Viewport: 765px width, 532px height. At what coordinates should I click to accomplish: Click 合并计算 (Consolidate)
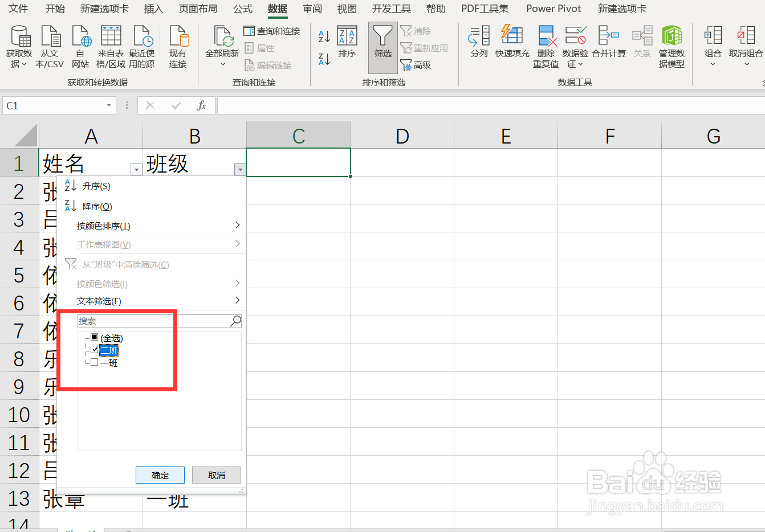(x=609, y=42)
